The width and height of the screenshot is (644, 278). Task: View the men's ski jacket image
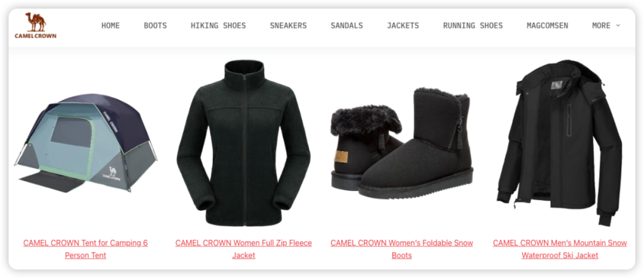pos(560,143)
